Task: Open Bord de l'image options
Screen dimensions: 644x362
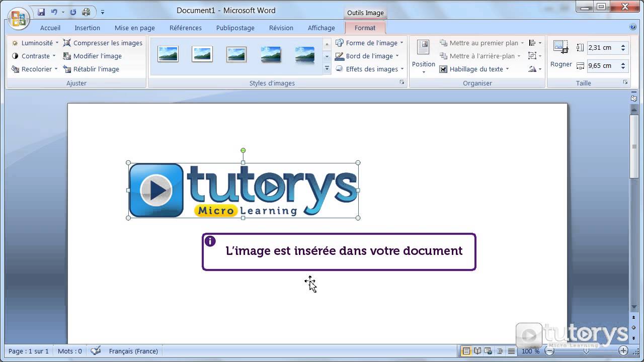Action: click(367, 56)
